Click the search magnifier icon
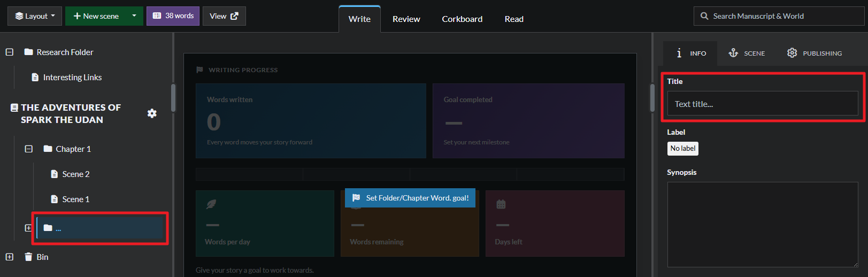The image size is (868, 277). click(x=704, y=16)
